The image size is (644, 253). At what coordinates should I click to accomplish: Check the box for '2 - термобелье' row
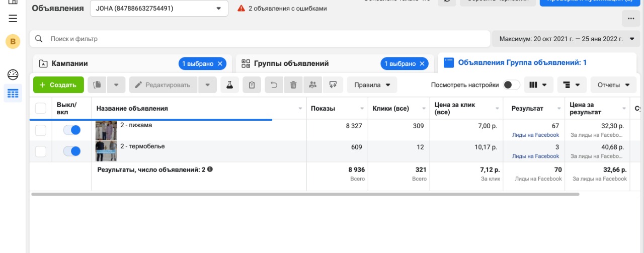[41, 151]
